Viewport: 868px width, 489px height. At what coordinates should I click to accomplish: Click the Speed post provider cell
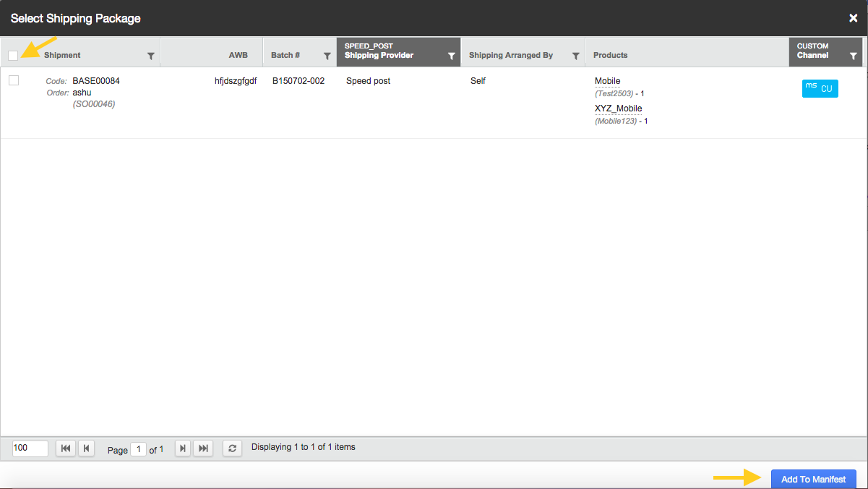pyautogui.click(x=369, y=81)
